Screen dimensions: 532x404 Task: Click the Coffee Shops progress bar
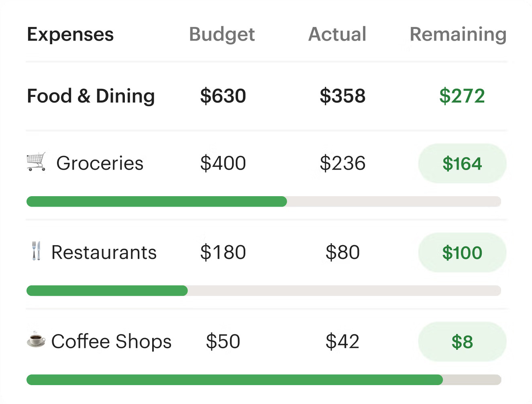point(263,379)
